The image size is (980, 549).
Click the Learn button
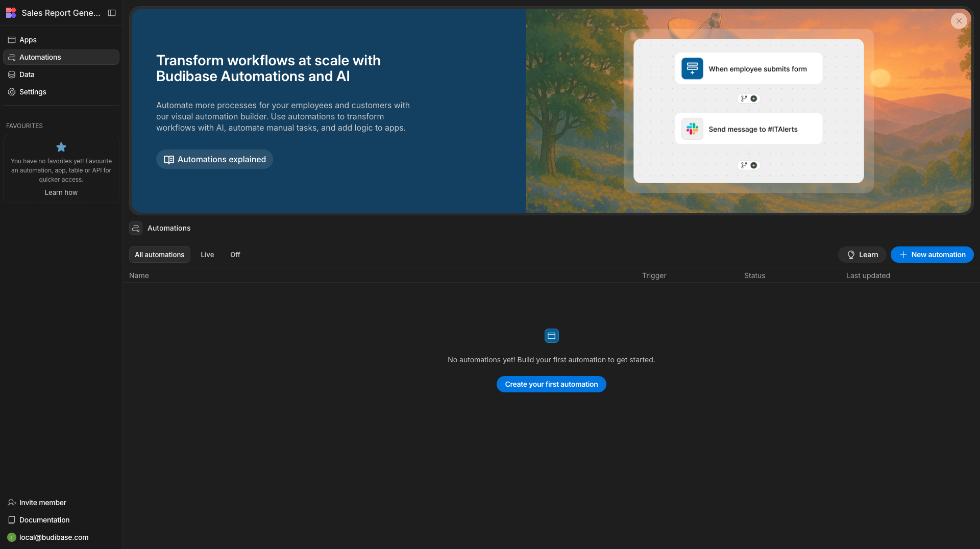[863, 255]
